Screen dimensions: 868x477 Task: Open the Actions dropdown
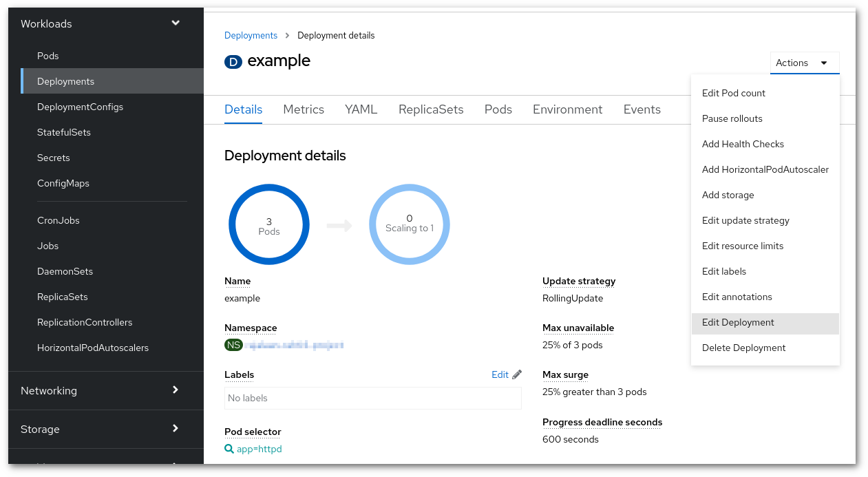805,63
